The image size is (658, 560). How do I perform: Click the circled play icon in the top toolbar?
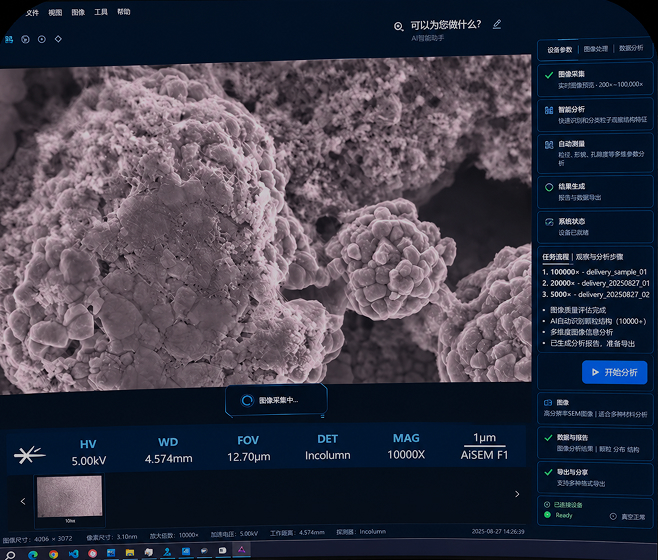[x=25, y=39]
